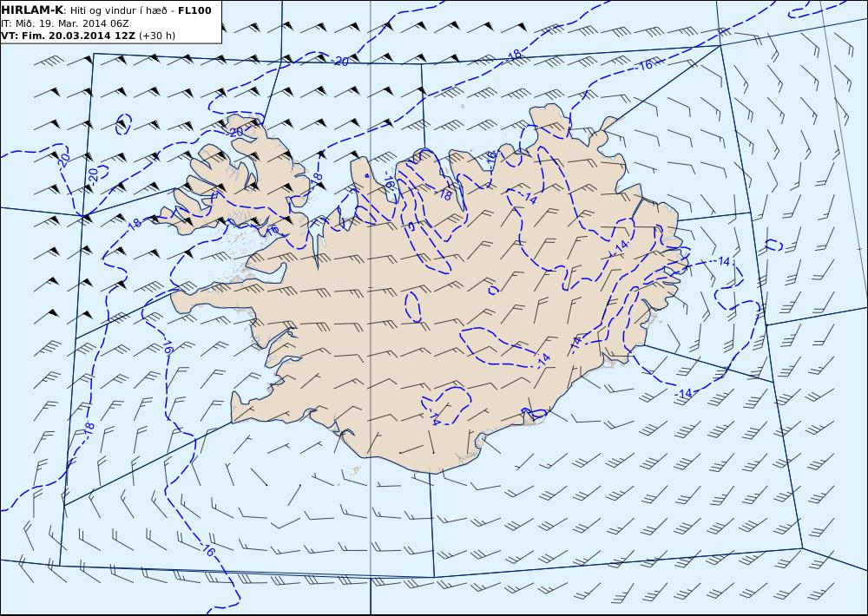Click the 'VT: Fim. 20.03.2014 12Z' valid time
Image resolution: width=868 pixels, height=616 pixels.
tap(68, 36)
